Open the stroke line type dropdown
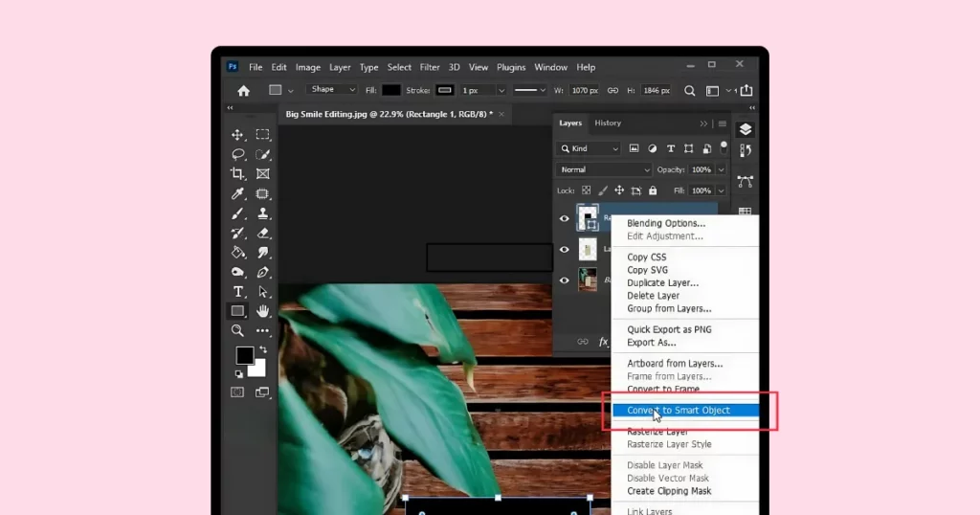Image resolution: width=980 pixels, height=515 pixels. click(x=529, y=91)
